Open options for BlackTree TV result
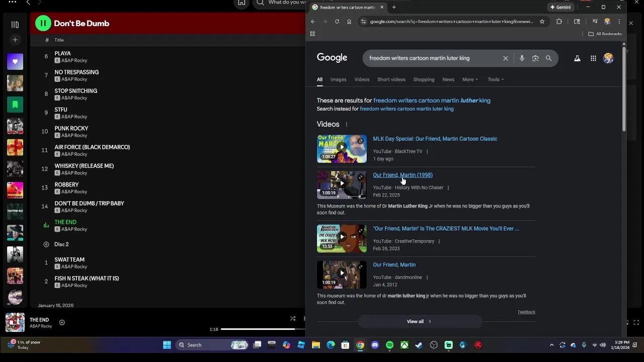This screenshot has width=644, height=362. point(427,151)
